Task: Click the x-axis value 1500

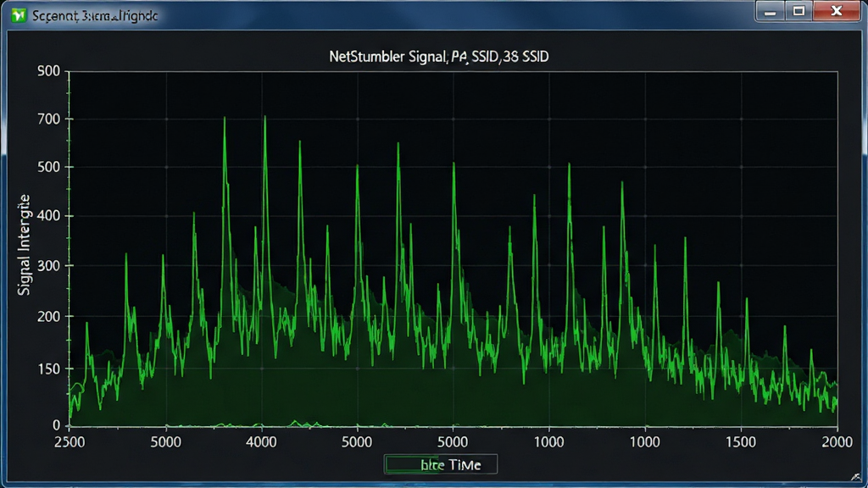Action: pos(741,442)
